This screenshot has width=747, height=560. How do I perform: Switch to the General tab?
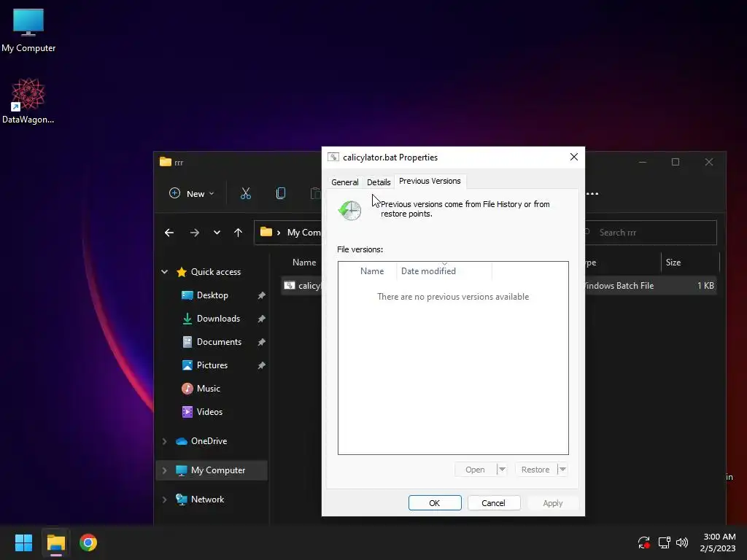tap(345, 182)
